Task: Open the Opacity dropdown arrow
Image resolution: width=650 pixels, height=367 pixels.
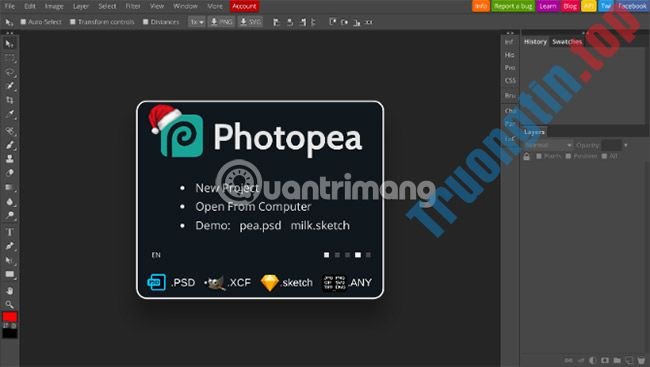Action: pyautogui.click(x=626, y=145)
